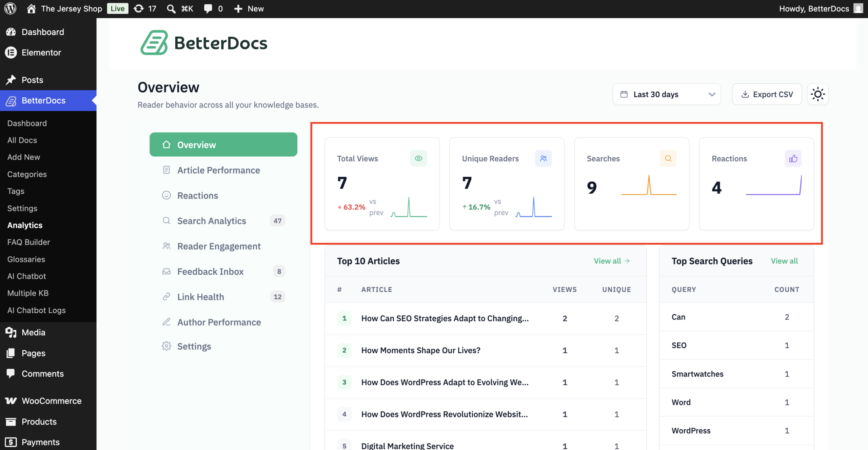Open the Posts menu
Screen dimensions: 868x450
point(48,80)
